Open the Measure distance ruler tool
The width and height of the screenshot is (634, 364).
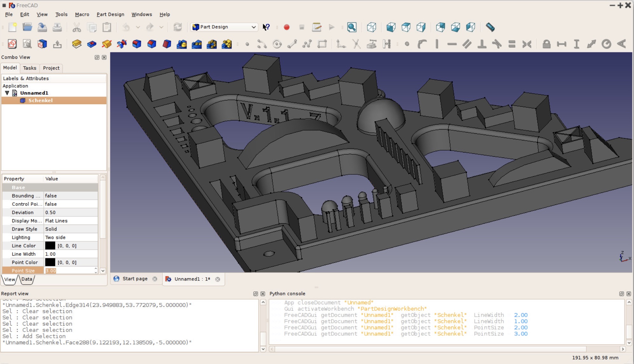(x=490, y=27)
